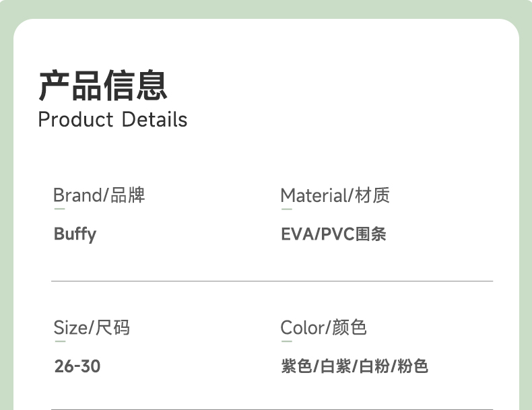The height and width of the screenshot is (410, 532).
Task: Click the Material/材质 label
Action: pos(335,195)
